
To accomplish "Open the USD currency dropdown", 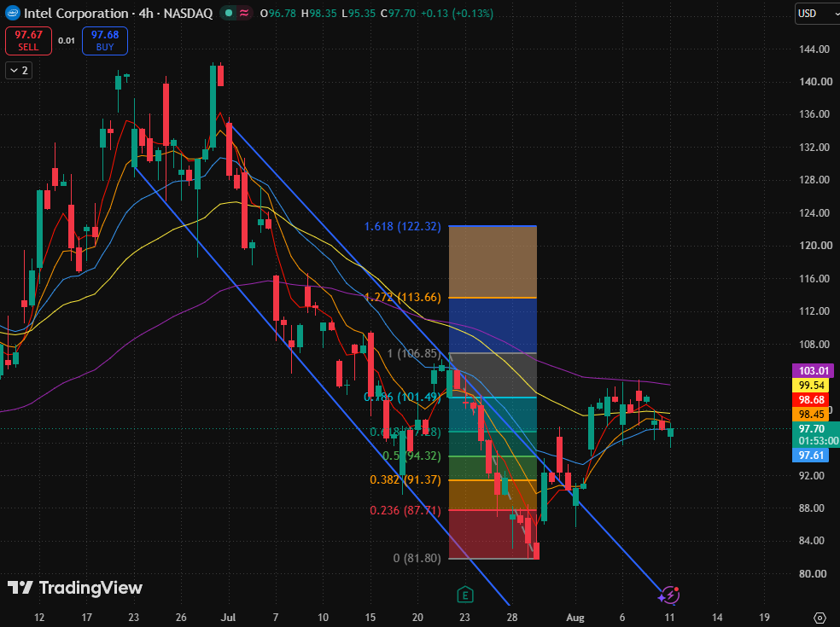I will pos(817,14).
